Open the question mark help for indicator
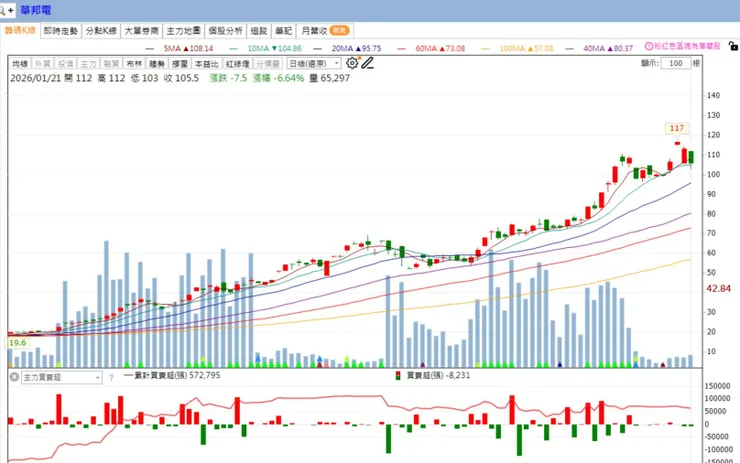Image resolution: width=740 pixels, height=463 pixels. click(x=111, y=378)
